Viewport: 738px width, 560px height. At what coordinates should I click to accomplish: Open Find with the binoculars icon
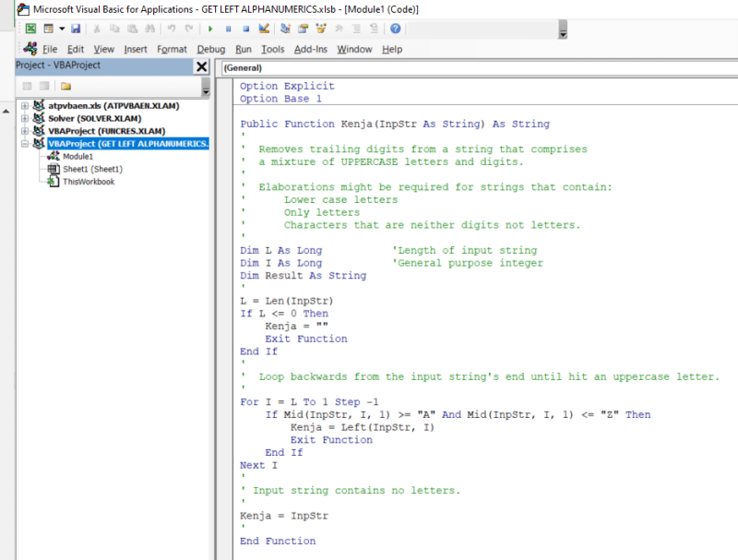coord(150,29)
